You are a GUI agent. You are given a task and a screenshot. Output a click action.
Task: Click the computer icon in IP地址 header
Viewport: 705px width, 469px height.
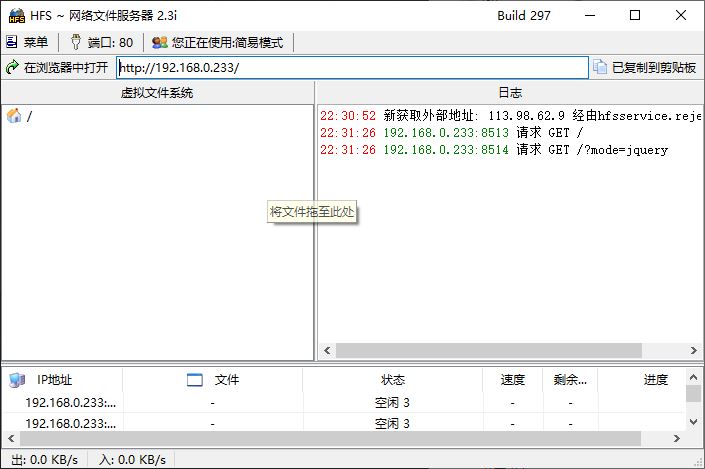17,380
